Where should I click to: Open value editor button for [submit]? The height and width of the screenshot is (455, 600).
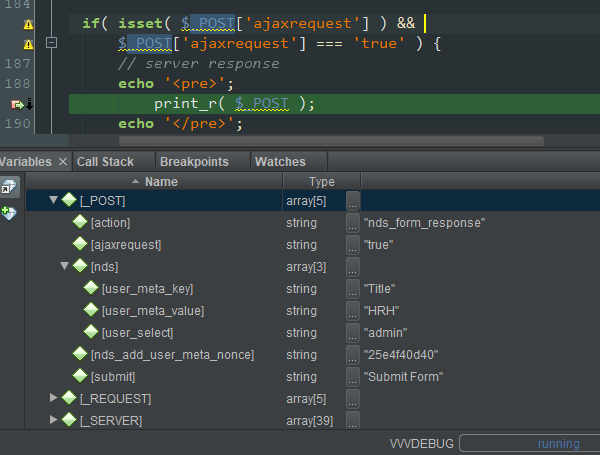353,377
